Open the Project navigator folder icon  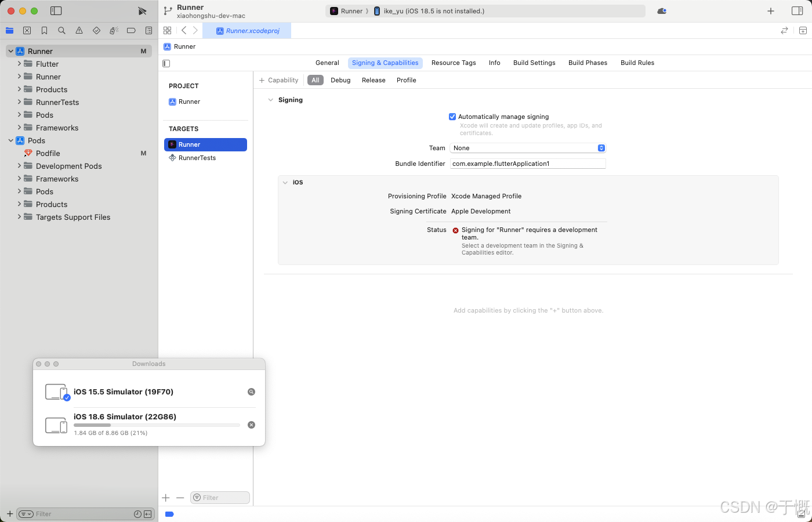tap(10, 31)
